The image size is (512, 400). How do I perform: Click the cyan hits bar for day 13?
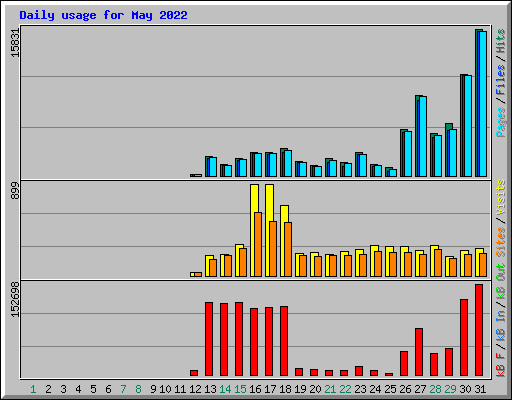[x=213, y=167]
